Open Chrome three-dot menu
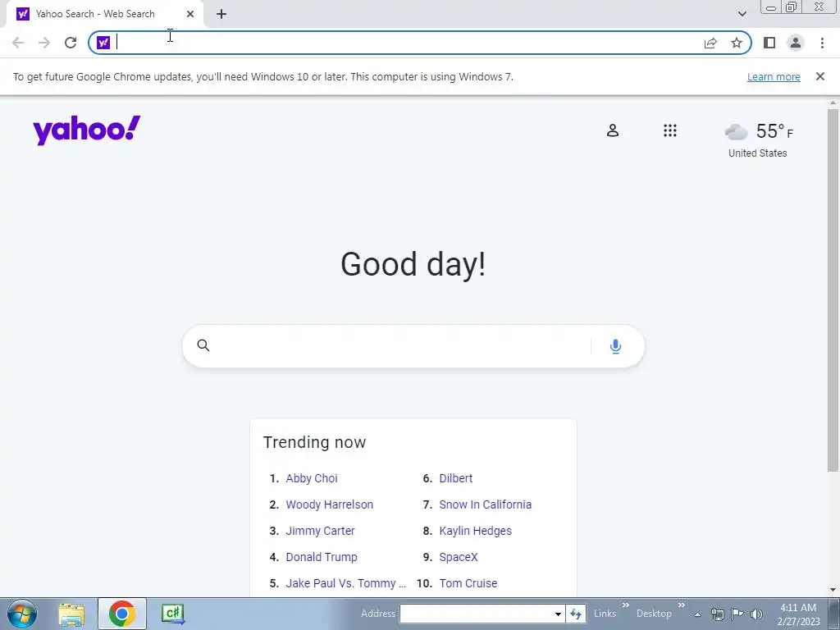This screenshot has height=630, width=840. point(822,43)
